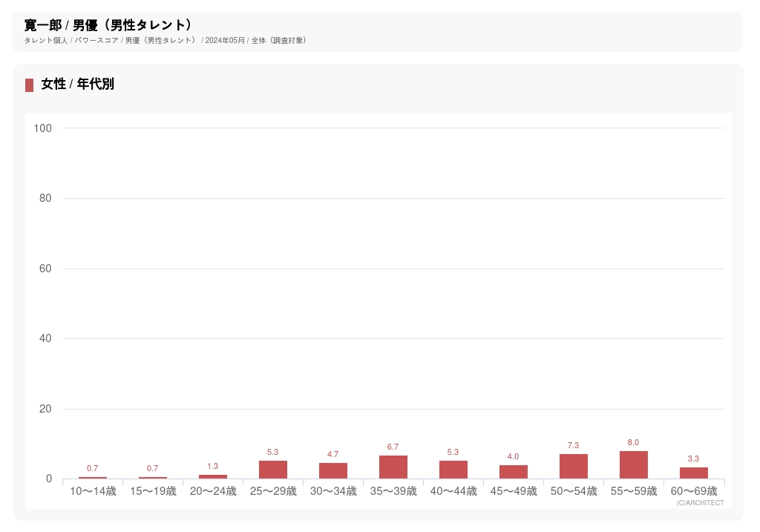The width and height of the screenshot is (760, 532).
Task: Click the 10〜14歳 x-axis label
Action: pos(93,491)
